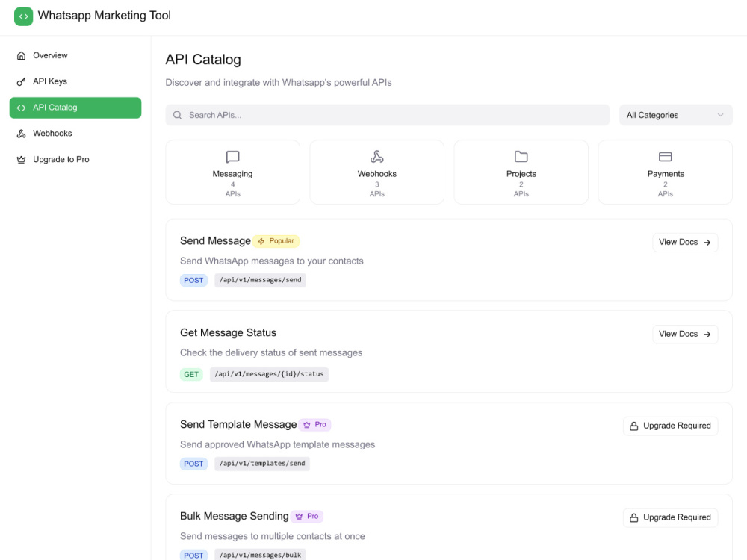This screenshot has width=747, height=560.
Task: Click Upgrade Required for Bulk Message Sending
Action: (670, 517)
